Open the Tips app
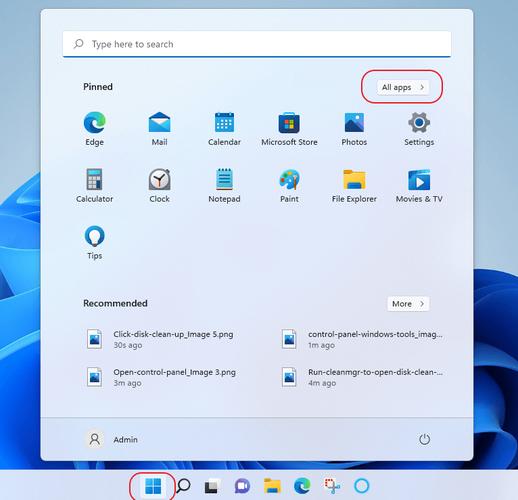 click(x=95, y=242)
